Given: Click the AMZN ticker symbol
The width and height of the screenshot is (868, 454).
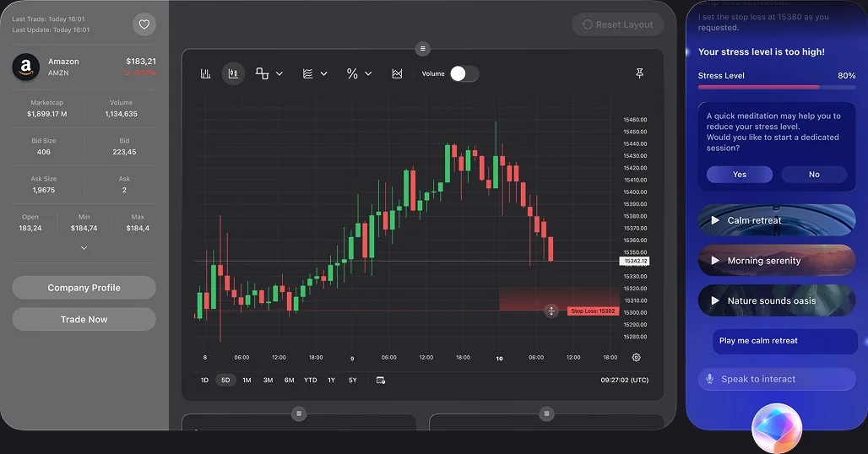Looking at the screenshot, I should point(58,73).
